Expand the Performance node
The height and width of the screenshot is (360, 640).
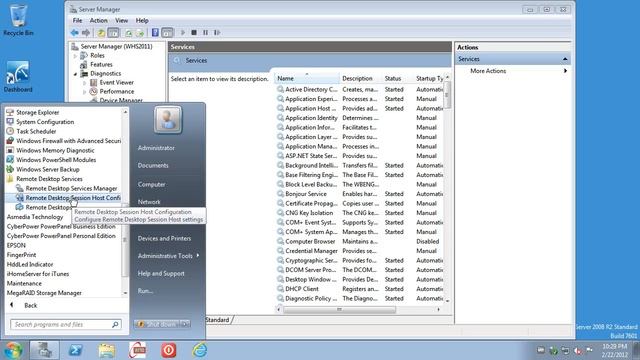pyautogui.click(x=85, y=92)
